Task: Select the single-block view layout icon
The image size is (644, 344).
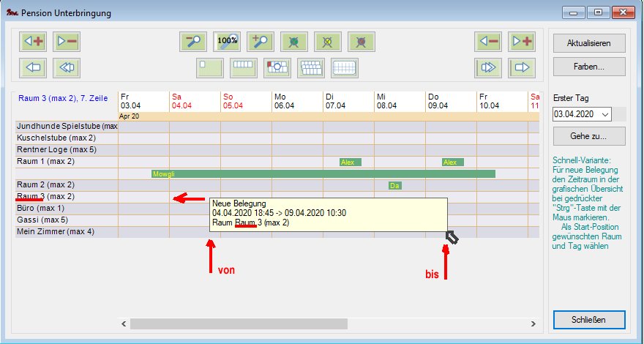Action: (x=211, y=68)
